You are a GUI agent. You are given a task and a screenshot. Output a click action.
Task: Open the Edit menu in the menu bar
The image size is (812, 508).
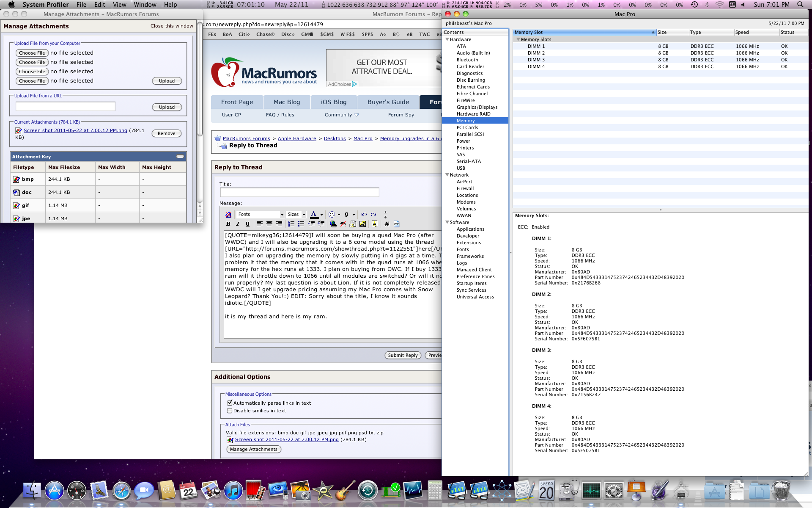pos(100,4)
